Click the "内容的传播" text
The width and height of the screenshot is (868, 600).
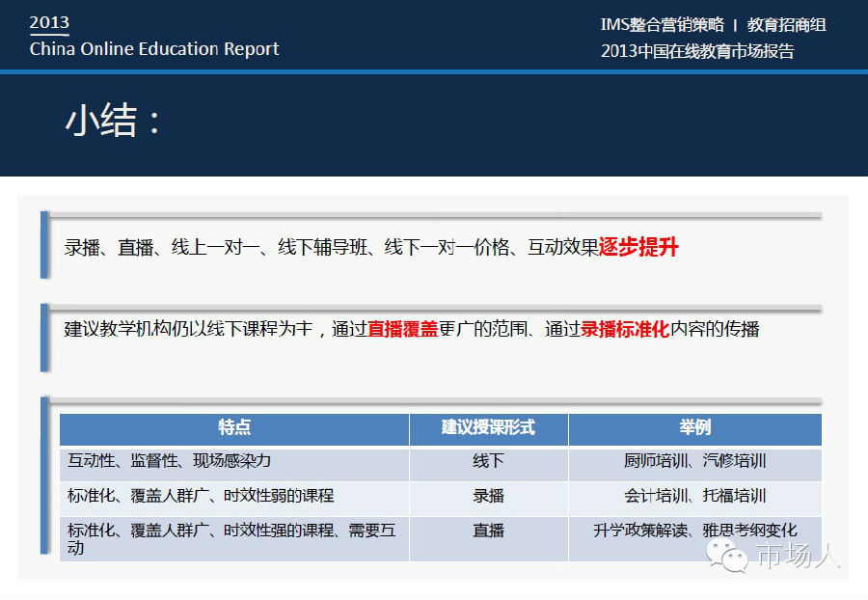point(715,329)
